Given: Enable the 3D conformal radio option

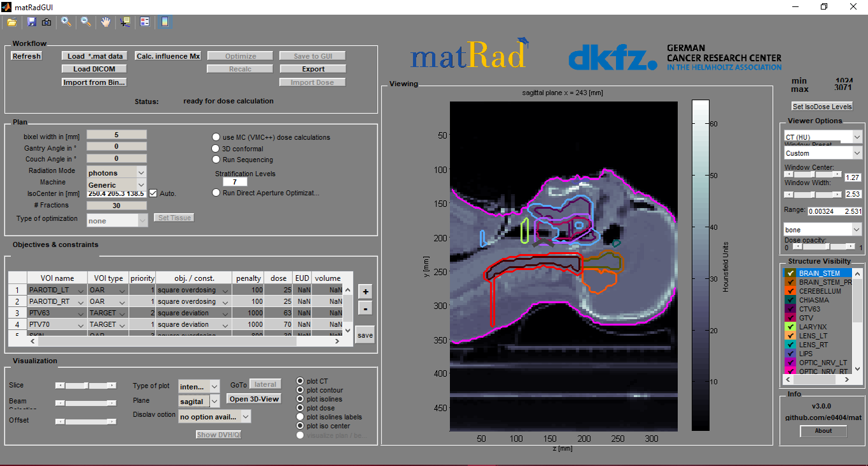Looking at the screenshot, I should [x=217, y=149].
